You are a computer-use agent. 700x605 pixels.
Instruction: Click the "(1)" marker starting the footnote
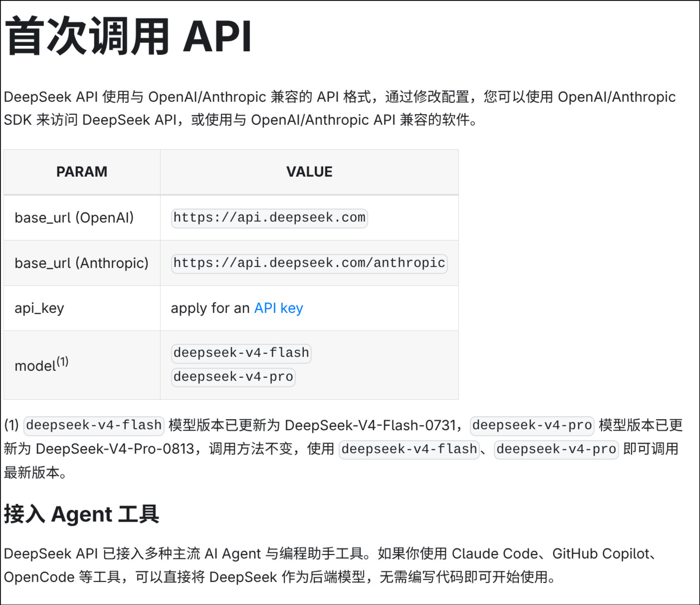coord(11,425)
